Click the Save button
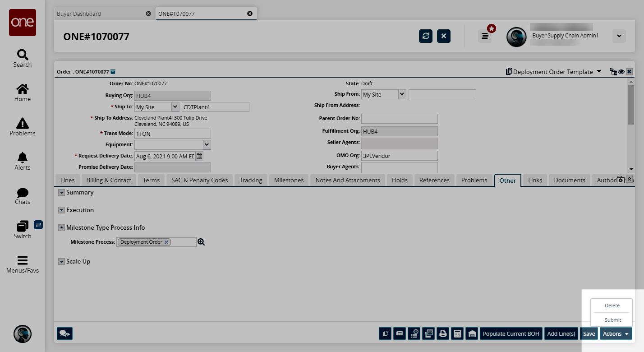 click(x=589, y=334)
